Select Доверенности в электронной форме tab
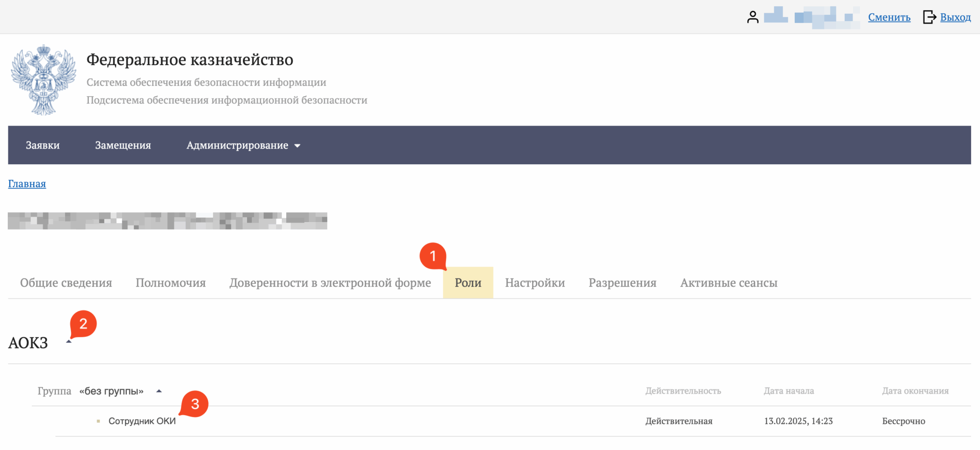This screenshot has height=450, width=980. pyautogui.click(x=330, y=283)
